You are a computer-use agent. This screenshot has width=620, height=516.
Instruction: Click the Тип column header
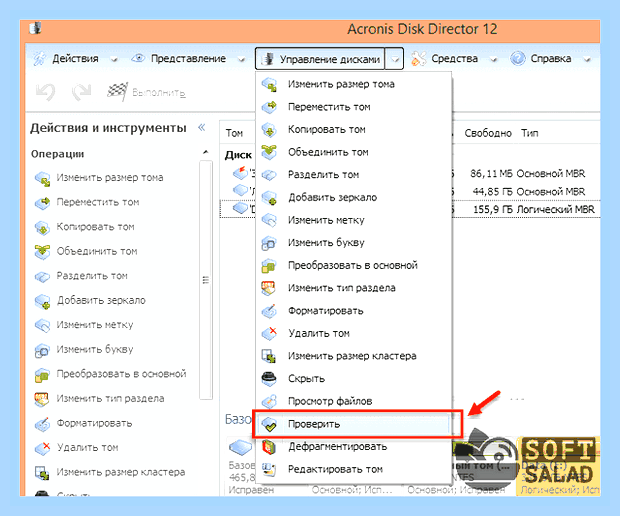[x=529, y=133]
